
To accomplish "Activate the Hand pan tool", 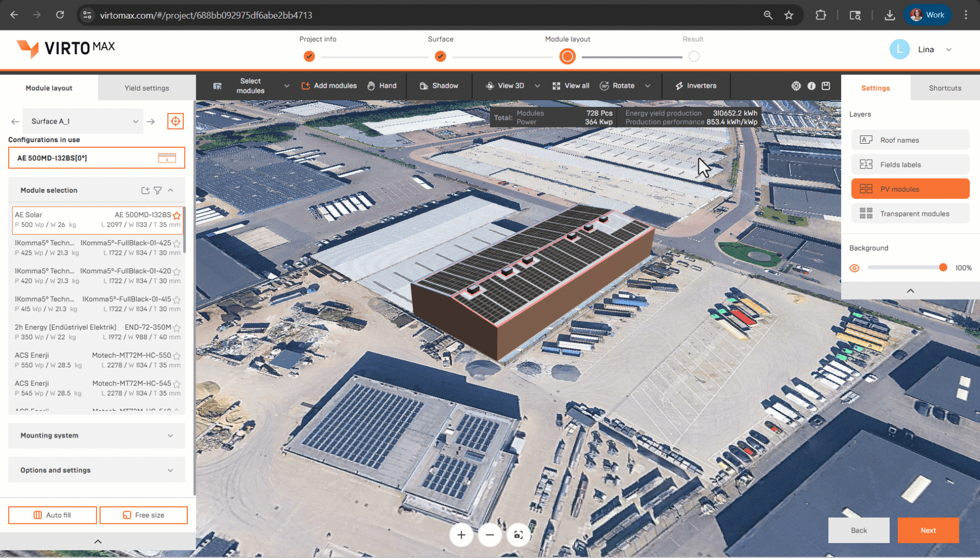I will point(382,86).
